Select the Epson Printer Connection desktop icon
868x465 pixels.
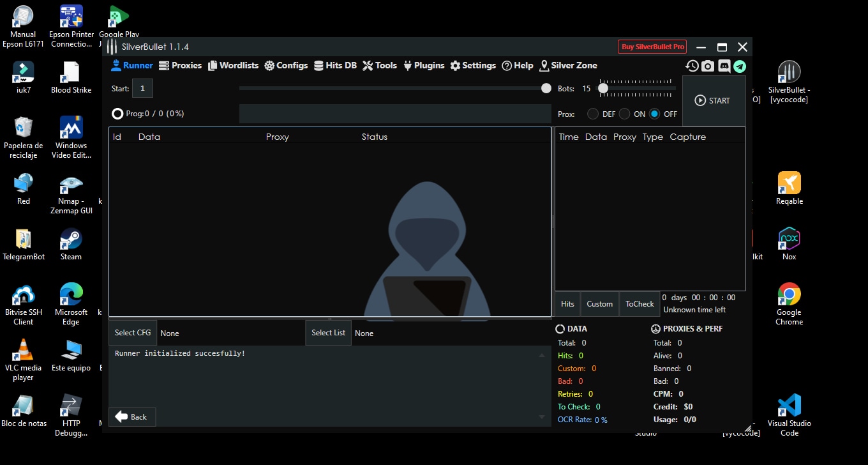click(71, 27)
